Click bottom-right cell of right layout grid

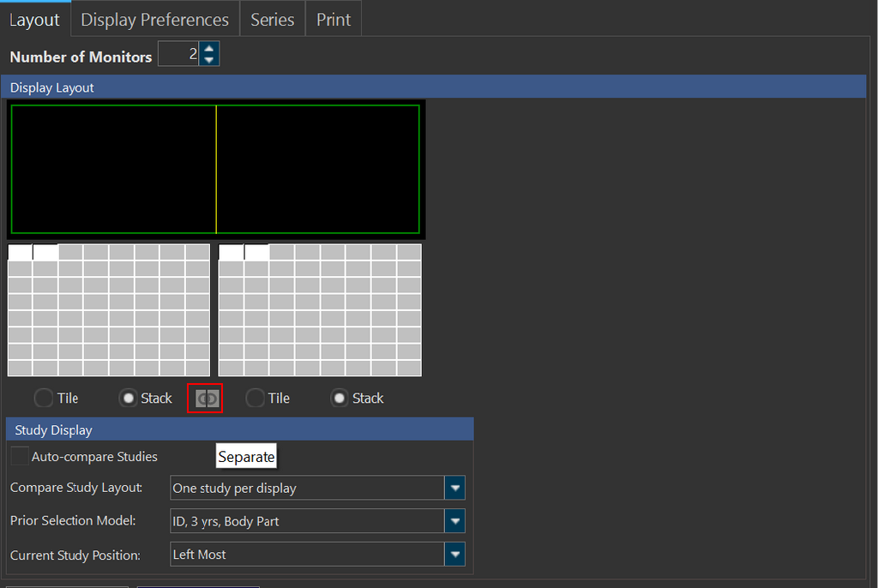[x=409, y=368]
